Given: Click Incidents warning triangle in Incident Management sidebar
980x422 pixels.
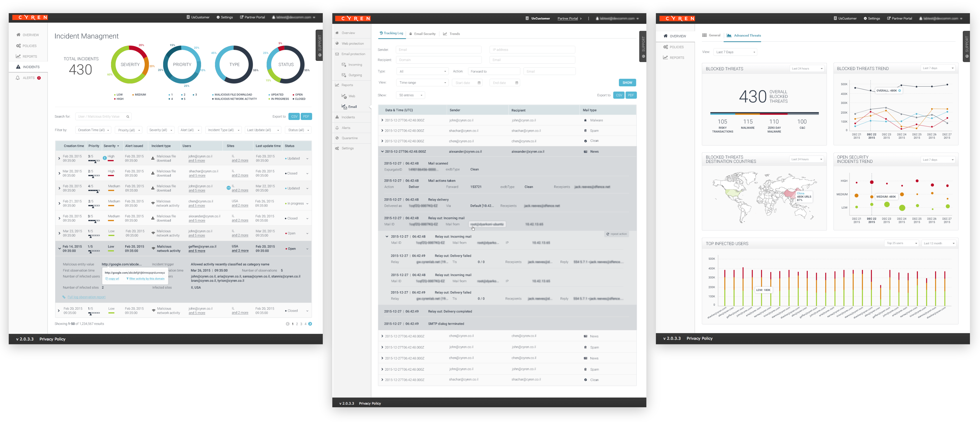Looking at the screenshot, I should pos(18,67).
